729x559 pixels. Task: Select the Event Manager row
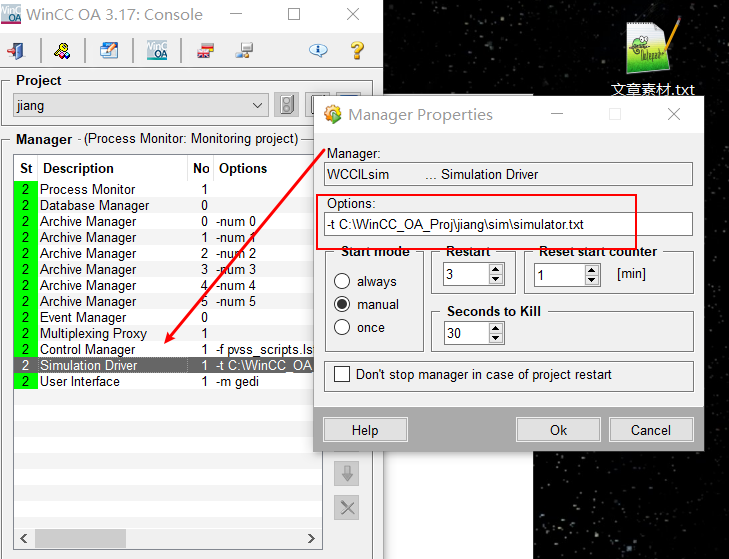[x=164, y=317]
